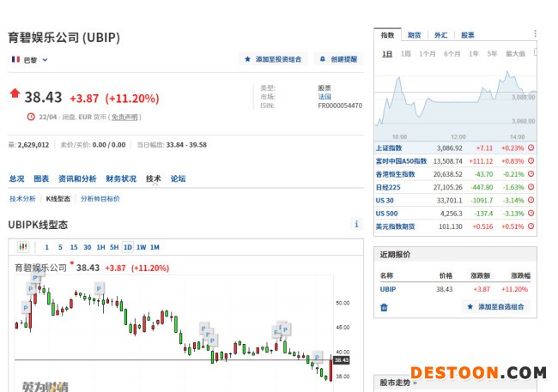Open the UBIP link in recent quotes
The image size is (558, 392).
click(388, 289)
